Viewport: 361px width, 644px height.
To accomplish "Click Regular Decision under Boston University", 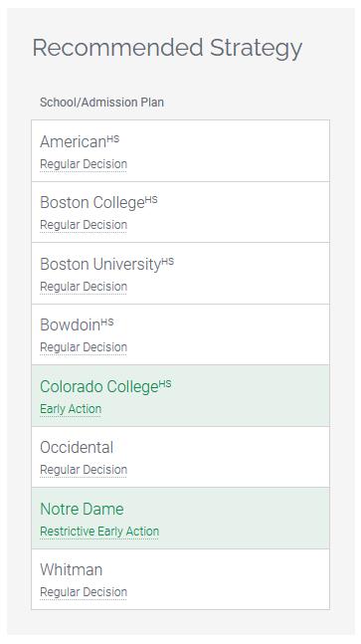I will coord(84,287).
